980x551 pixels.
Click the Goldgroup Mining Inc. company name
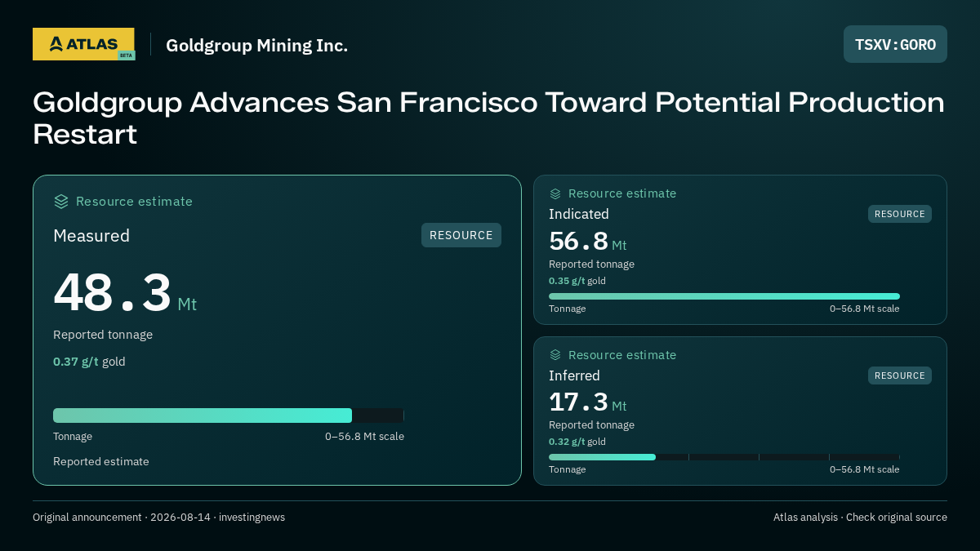(x=256, y=46)
